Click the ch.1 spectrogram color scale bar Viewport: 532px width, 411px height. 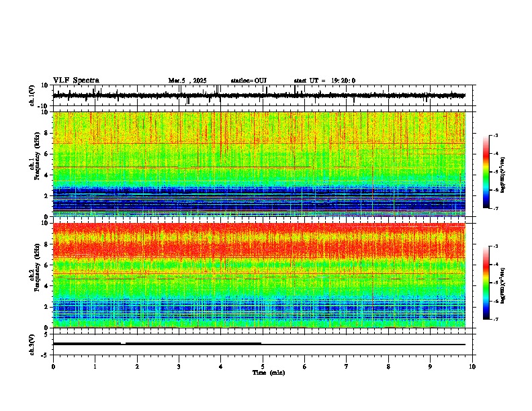pyautogui.click(x=486, y=172)
